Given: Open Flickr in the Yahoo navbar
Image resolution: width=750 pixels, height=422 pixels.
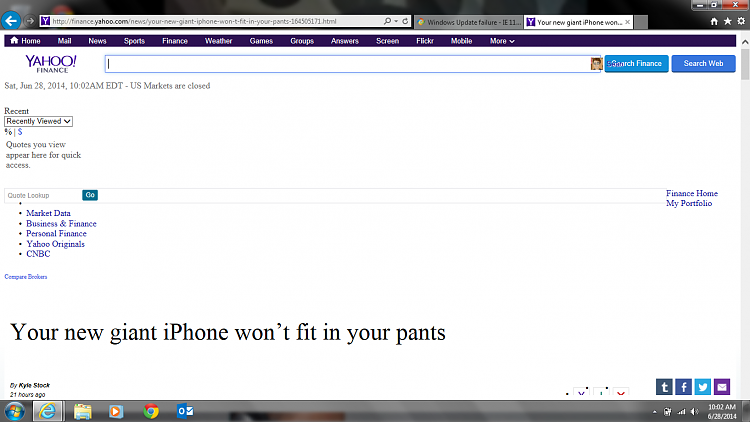Looking at the screenshot, I should (425, 41).
